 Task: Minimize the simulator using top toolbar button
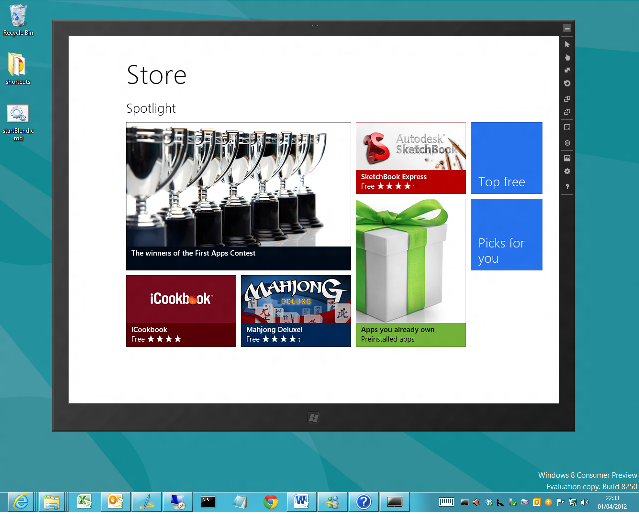point(567,28)
